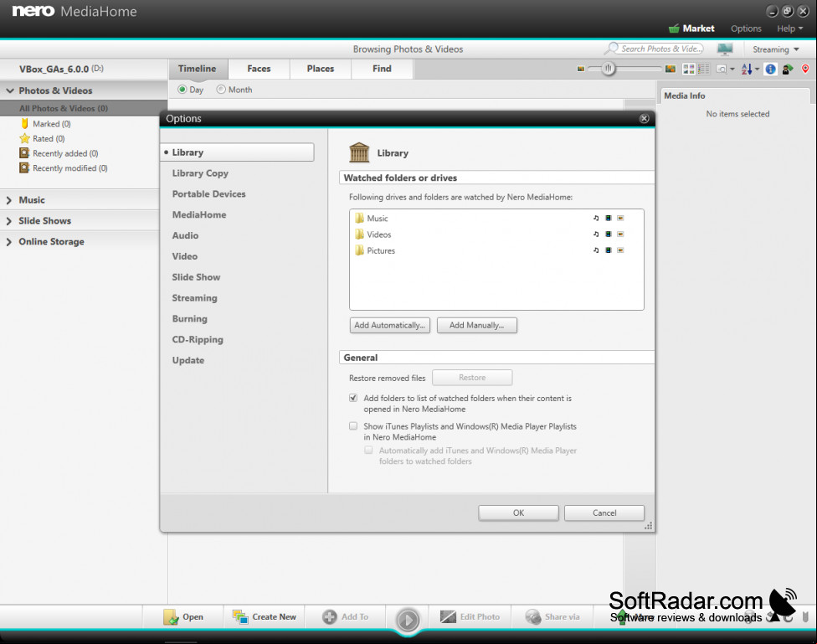The width and height of the screenshot is (817, 644).
Task: Open the sort order dropdown arrow
Action: 757,69
